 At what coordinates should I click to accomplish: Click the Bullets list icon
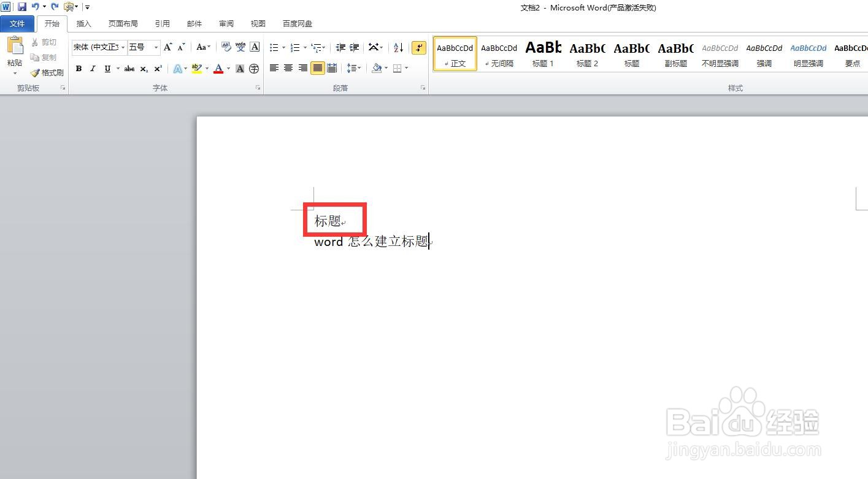tap(274, 47)
